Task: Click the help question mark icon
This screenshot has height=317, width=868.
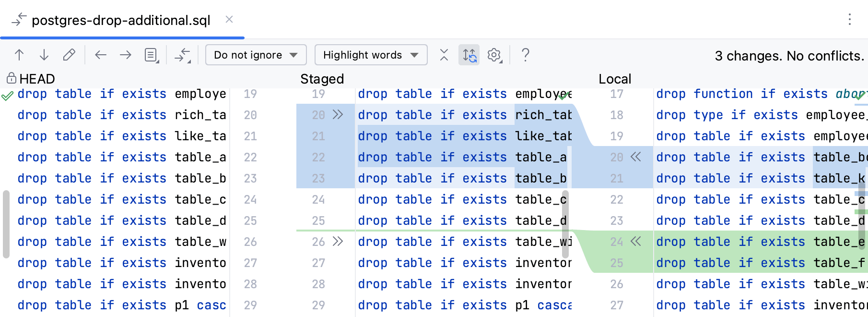Action: 526,55
